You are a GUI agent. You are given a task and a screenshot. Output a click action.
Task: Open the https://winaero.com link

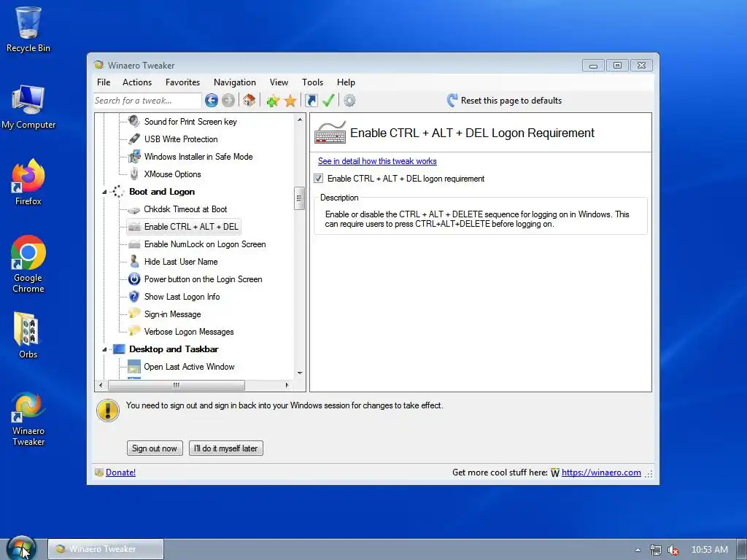click(601, 472)
